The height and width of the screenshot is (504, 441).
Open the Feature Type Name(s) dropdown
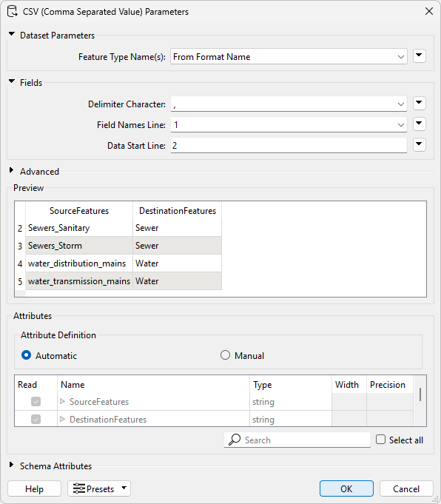289,56
